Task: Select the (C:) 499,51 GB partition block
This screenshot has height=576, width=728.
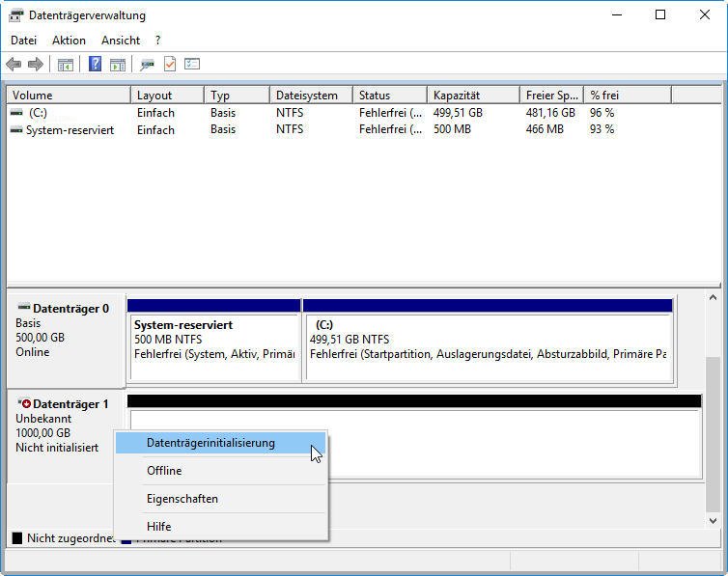Action: click(488, 341)
